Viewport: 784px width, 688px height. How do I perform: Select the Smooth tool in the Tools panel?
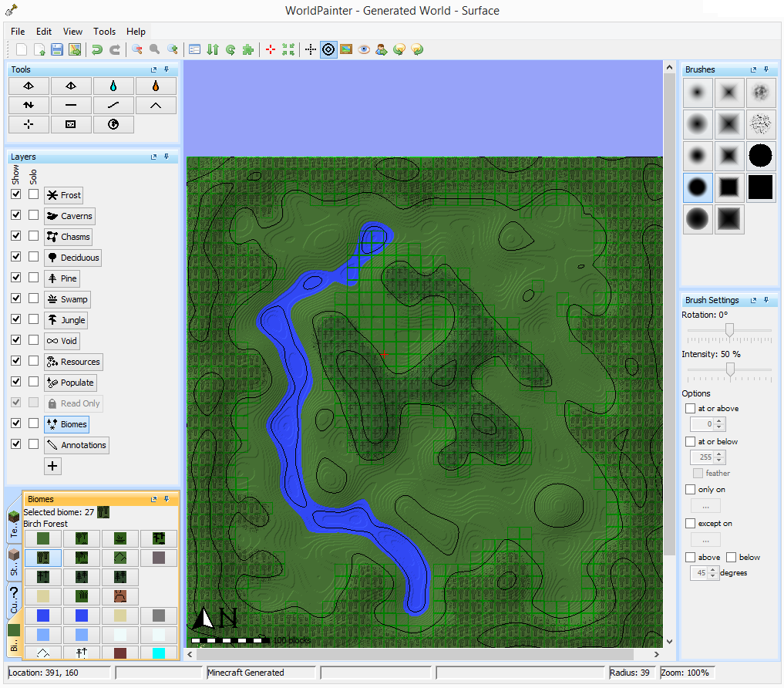[114, 105]
